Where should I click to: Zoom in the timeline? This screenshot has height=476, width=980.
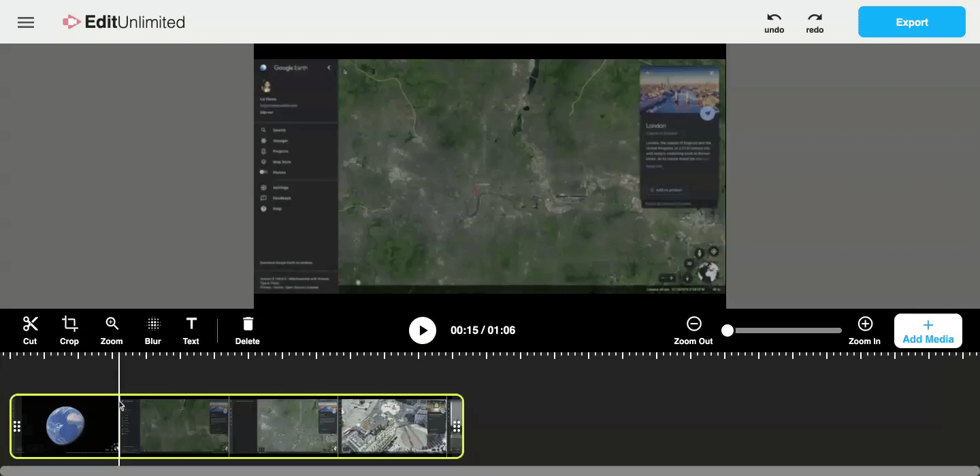click(864, 330)
